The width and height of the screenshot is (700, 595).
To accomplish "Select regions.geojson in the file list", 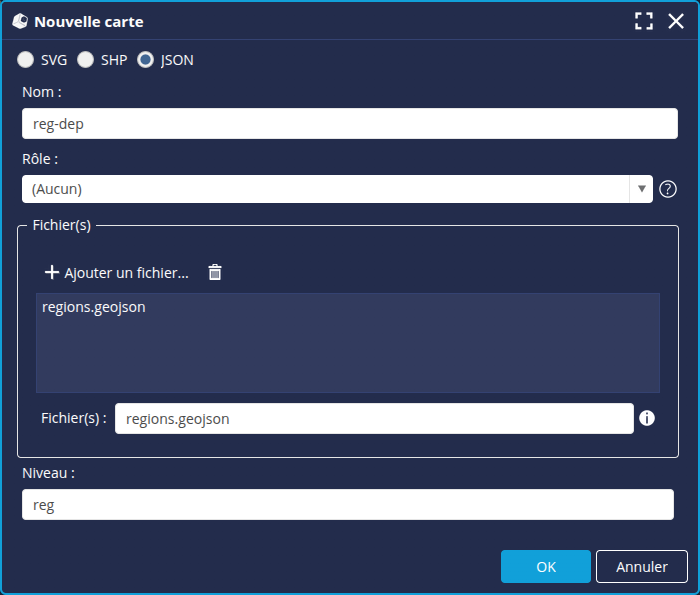I will click(94, 307).
